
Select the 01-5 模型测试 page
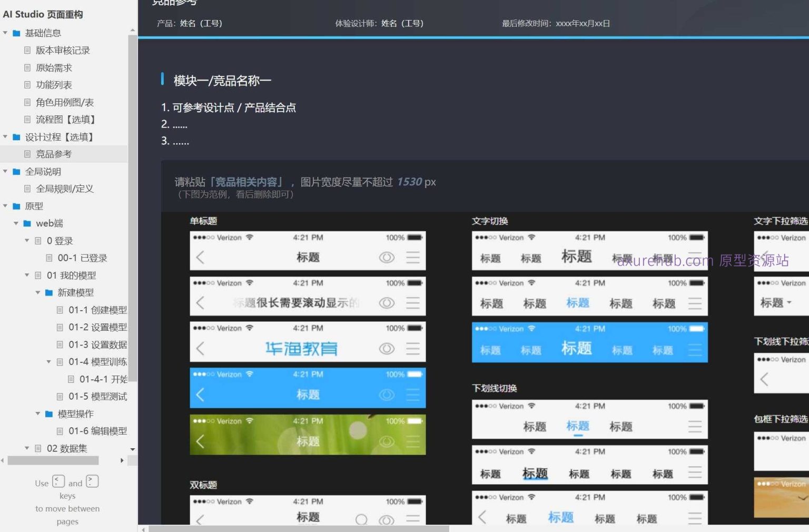point(98,396)
